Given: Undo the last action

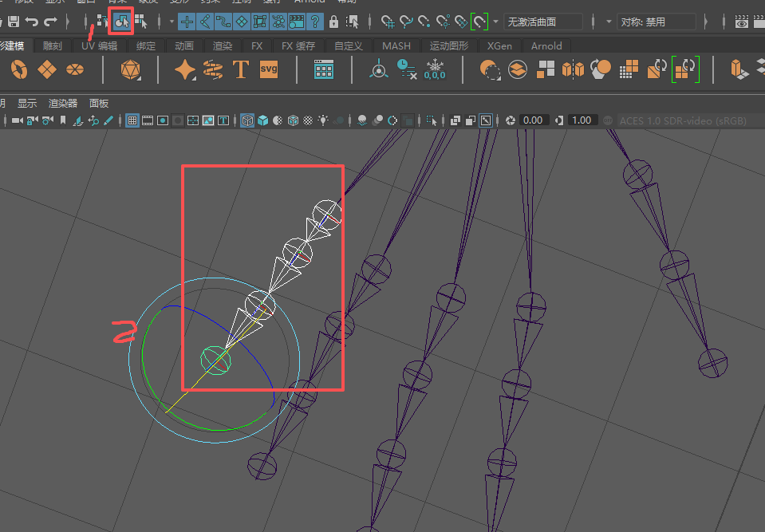Looking at the screenshot, I should click(x=32, y=22).
